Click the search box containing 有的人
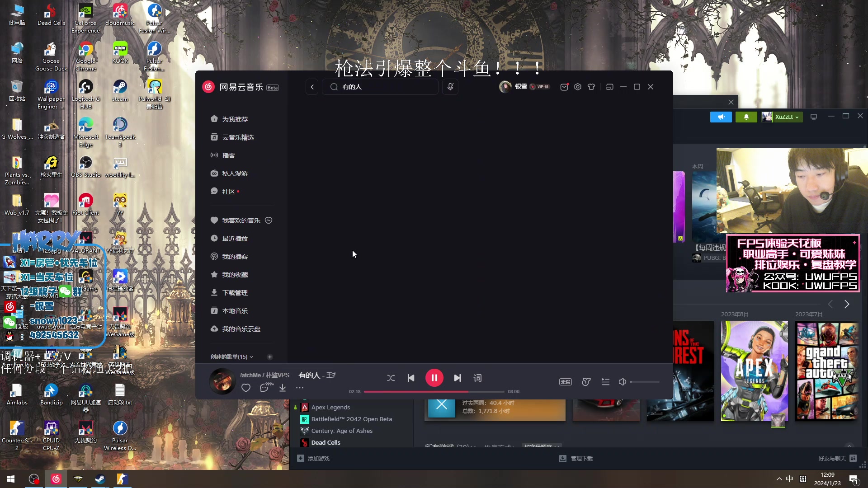The height and width of the screenshot is (488, 868). coord(380,87)
